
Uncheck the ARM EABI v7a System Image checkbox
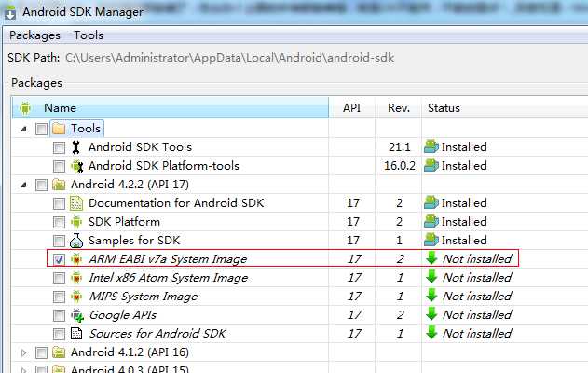[x=59, y=259]
